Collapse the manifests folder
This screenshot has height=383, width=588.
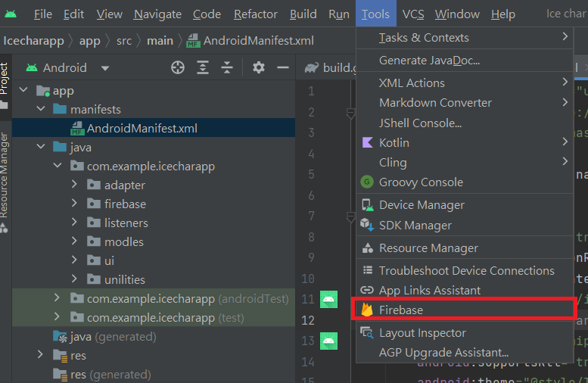(41, 109)
